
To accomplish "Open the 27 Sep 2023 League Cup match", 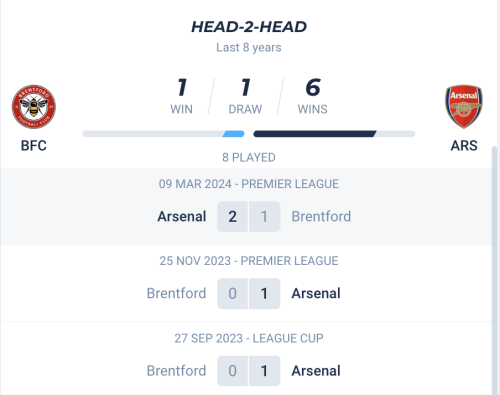I will [247, 359].
